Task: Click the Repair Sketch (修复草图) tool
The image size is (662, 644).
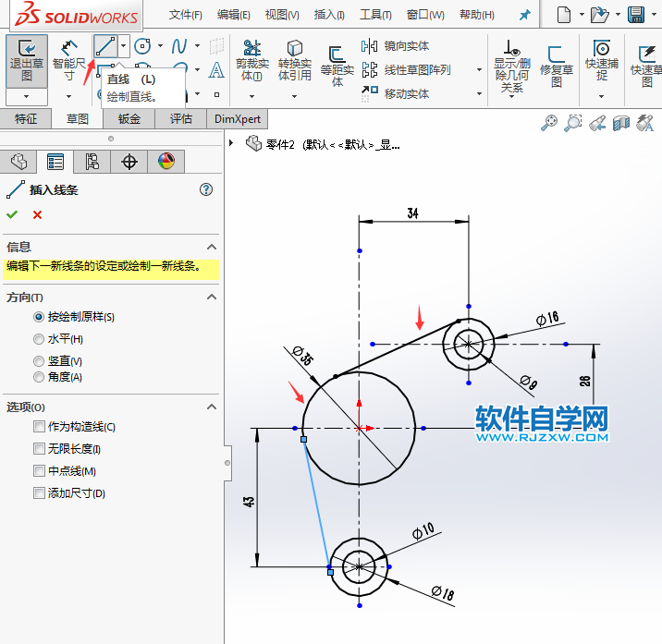Action: tap(556, 67)
